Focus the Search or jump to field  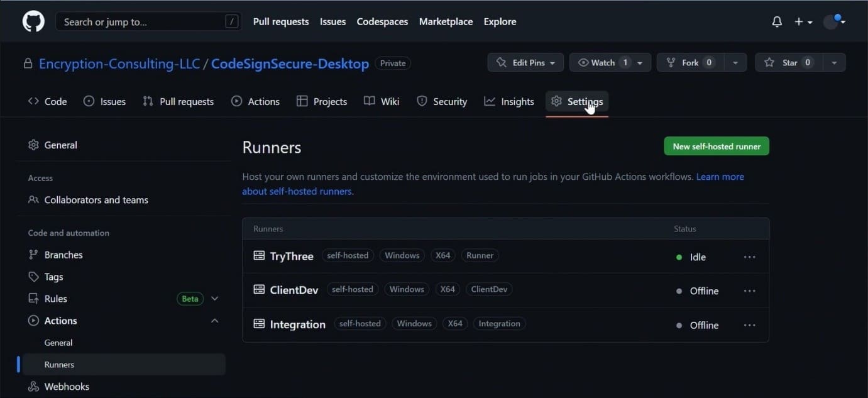tap(148, 22)
